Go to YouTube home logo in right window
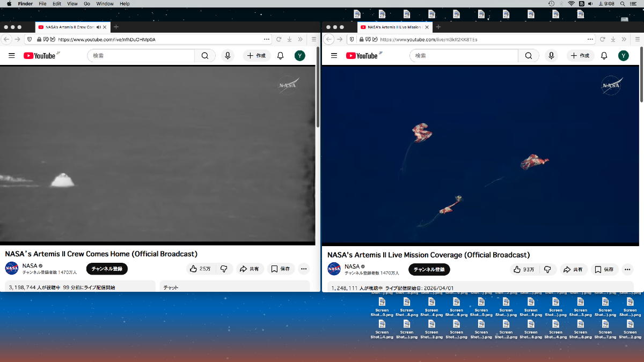 point(362,55)
